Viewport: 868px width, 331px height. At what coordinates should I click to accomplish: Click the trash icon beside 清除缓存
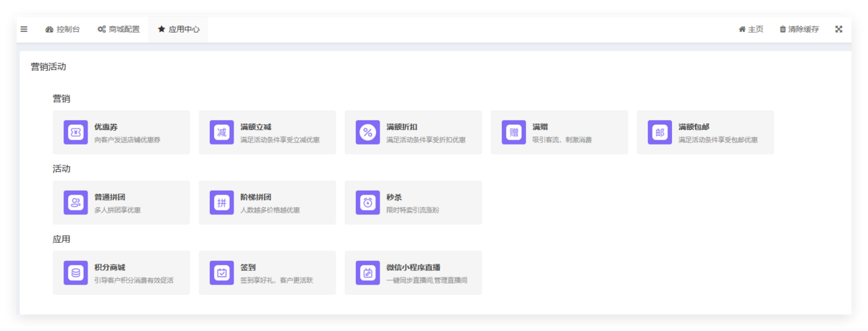[x=783, y=30]
